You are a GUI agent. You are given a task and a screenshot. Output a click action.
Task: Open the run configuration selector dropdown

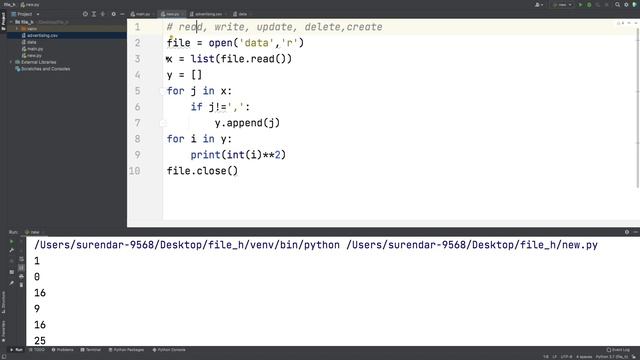point(562,5)
